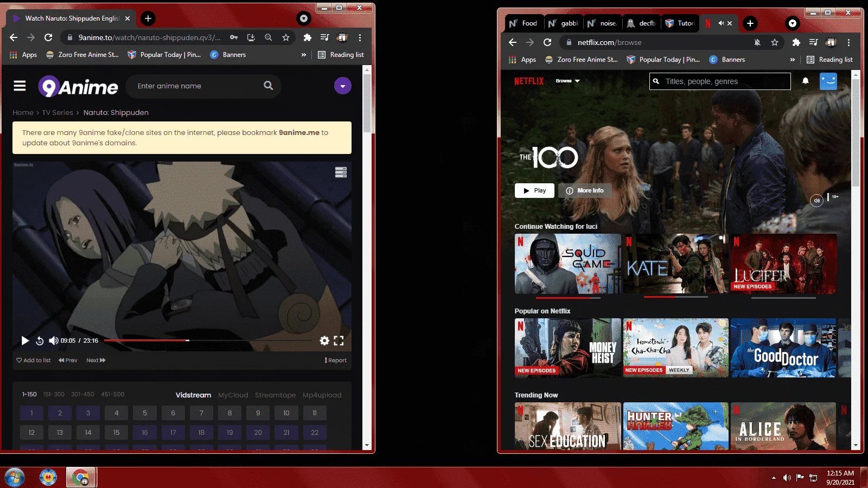Viewport: 868px width, 488px height.
Task: Open the Lucifer thumbnail
Action: click(783, 264)
